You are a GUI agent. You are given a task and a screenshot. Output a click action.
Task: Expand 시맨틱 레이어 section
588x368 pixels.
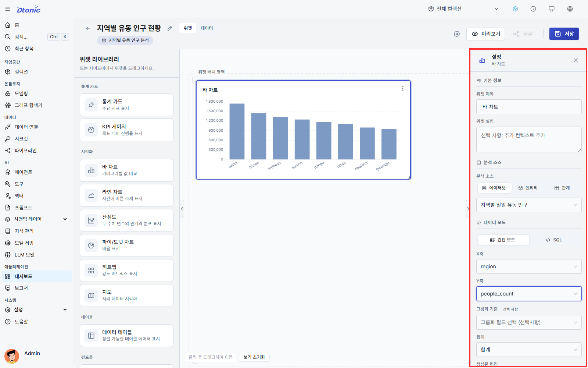pyautogui.click(x=37, y=219)
